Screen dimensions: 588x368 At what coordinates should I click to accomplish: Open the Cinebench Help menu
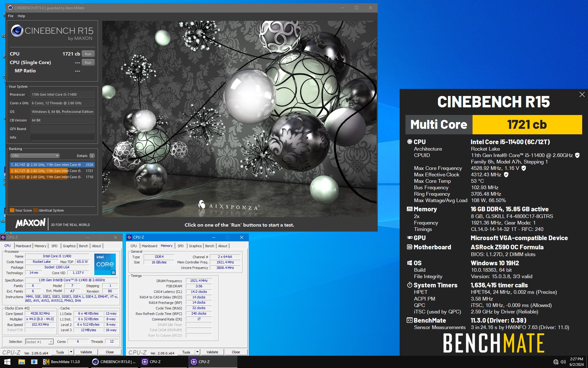point(21,16)
